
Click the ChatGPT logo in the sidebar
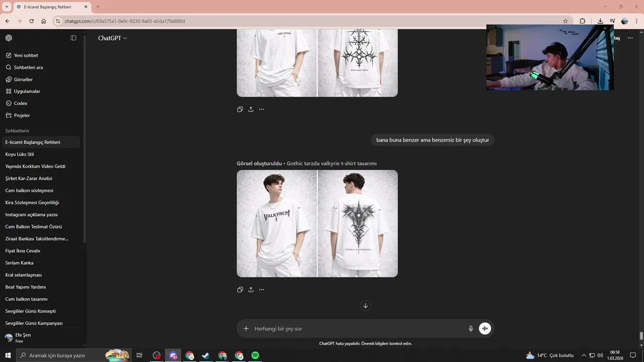click(x=9, y=38)
